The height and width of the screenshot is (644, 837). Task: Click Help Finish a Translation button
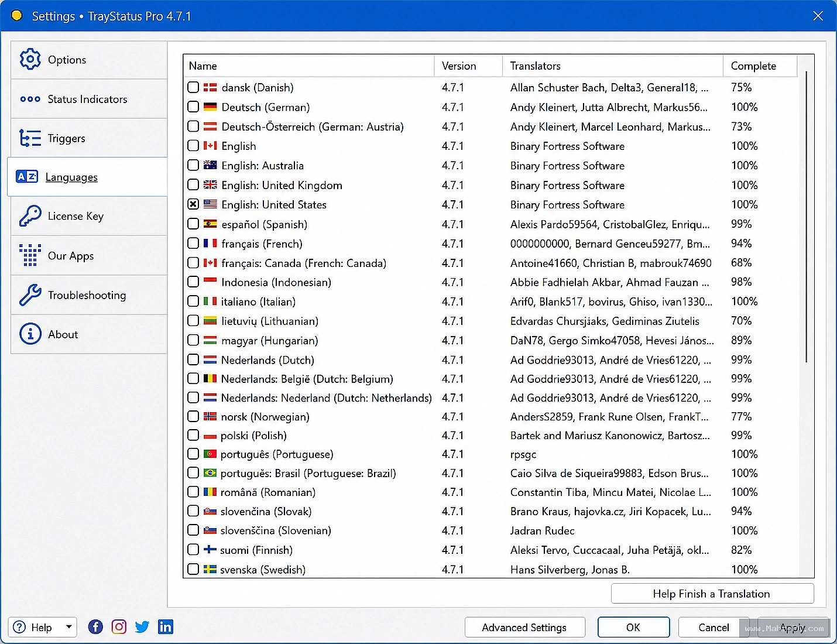coord(712,594)
